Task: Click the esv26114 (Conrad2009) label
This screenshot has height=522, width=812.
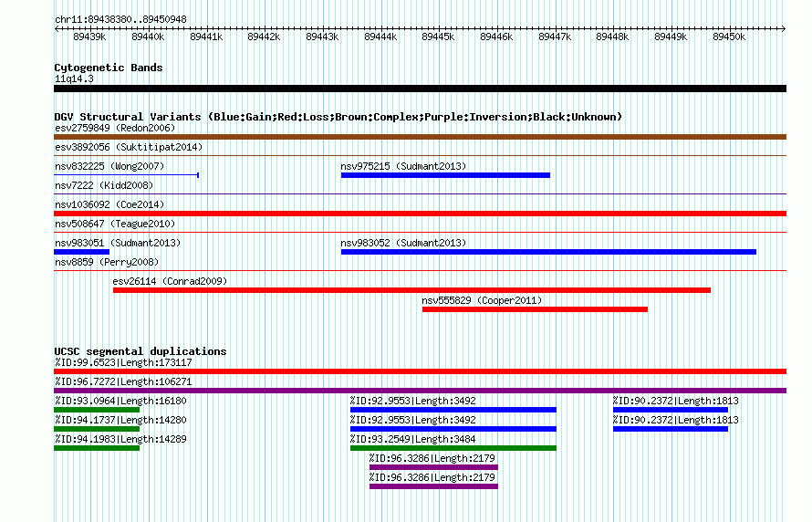Action: [170, 281]
